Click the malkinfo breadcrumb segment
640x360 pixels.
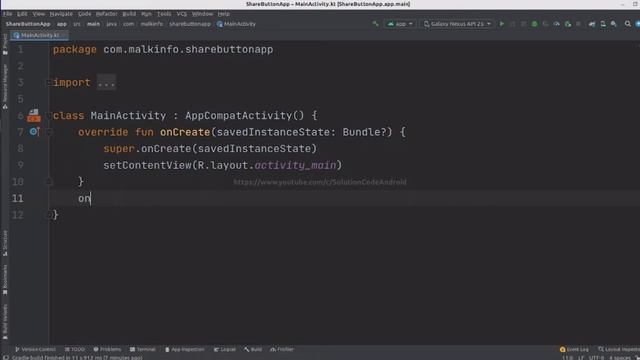(x=152, y=24)
